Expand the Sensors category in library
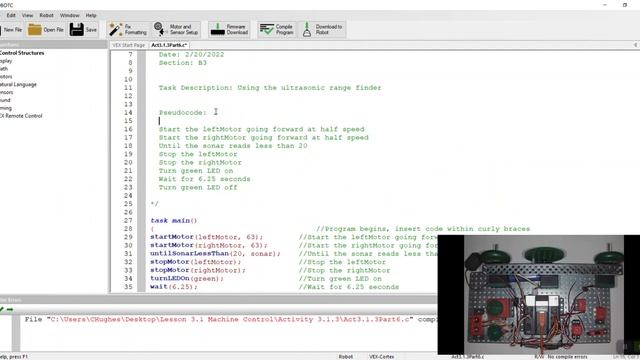This screenshot has height=360, width=640. click(7, 92)
